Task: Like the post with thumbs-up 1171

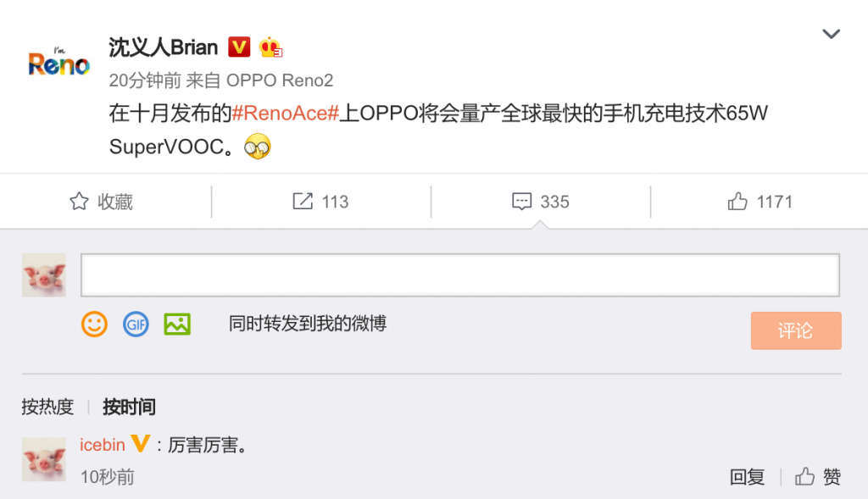Action: click(759, 202)
